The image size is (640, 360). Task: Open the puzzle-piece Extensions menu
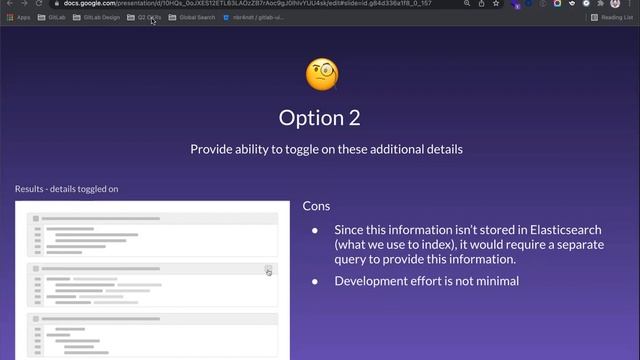(600, 4)
